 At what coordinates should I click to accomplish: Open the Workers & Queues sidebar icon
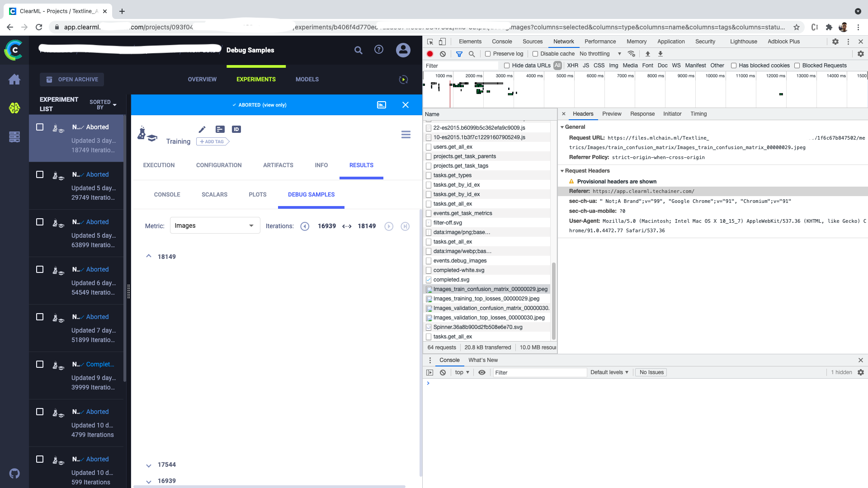tap(14, 137)
